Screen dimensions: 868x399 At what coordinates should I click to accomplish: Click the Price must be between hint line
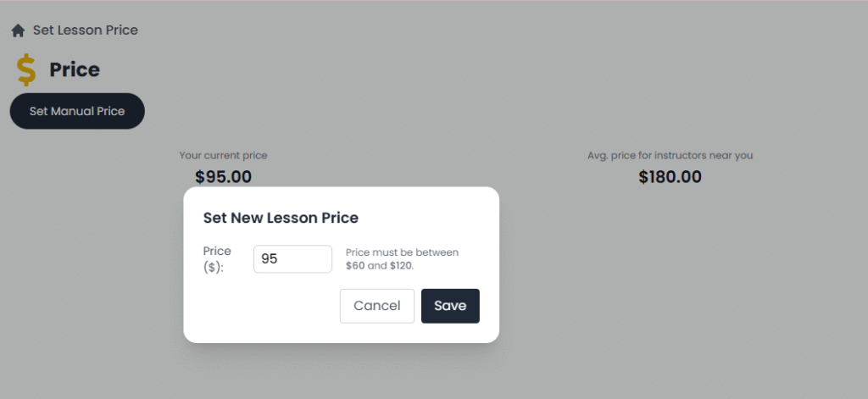point(402,252)
